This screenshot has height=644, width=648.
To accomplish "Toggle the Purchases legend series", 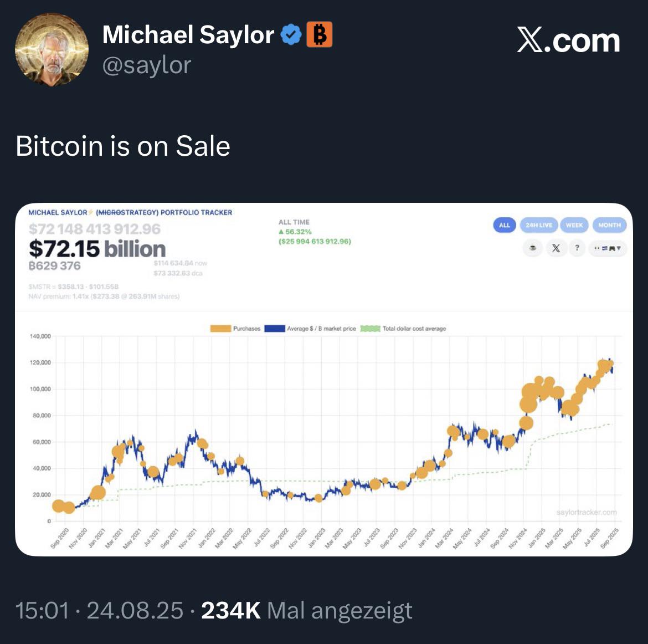I will pyautogui.click(x=235, y=329).
